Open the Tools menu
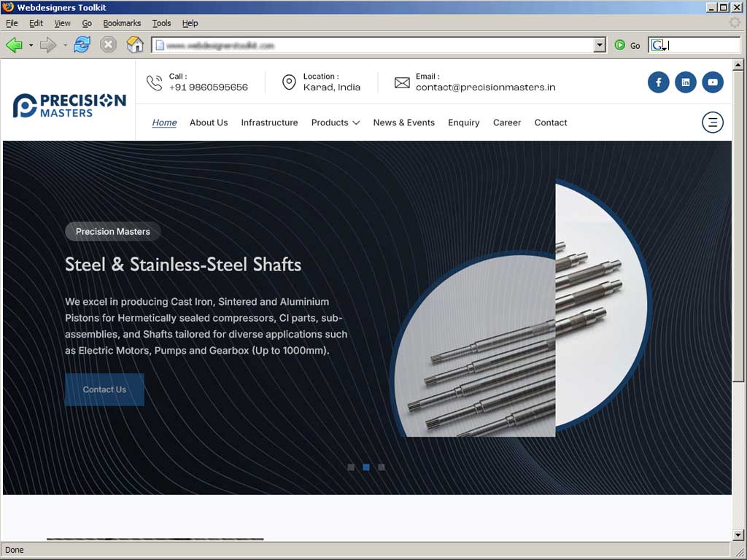Image resolution: width=747 pixels, height=560 pixels. [161, 23]
